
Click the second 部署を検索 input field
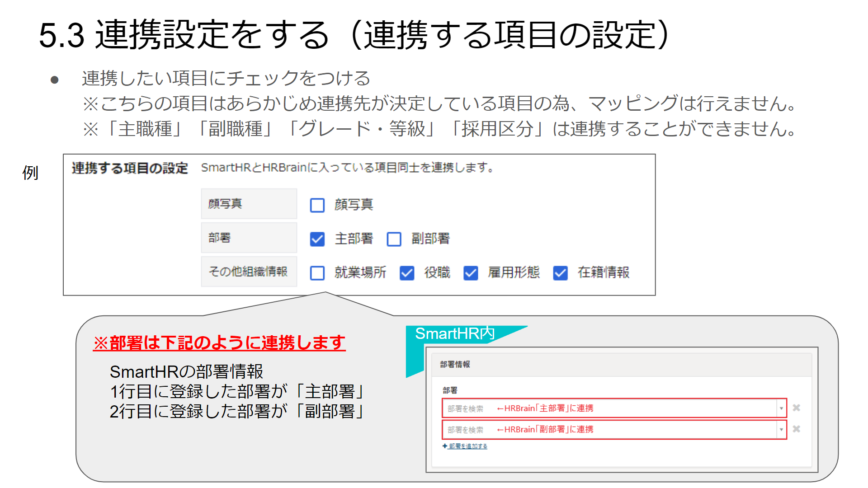click(x=614, y=430)
